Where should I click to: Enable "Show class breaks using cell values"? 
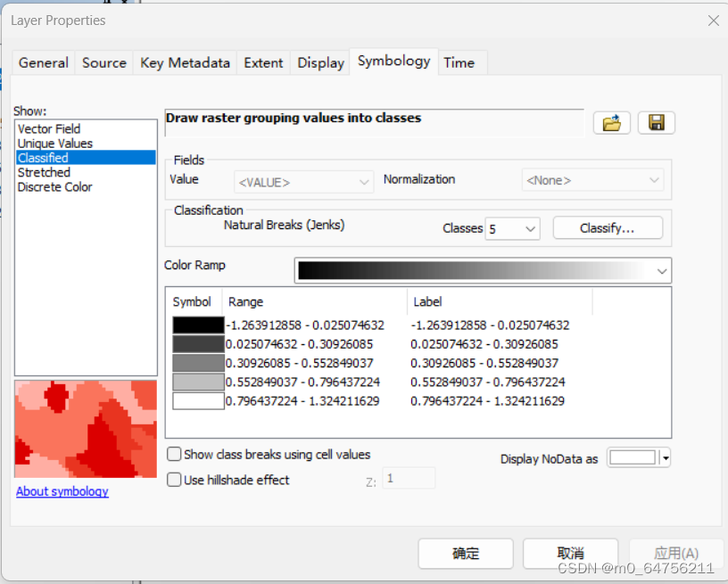click(x=174, y=454)
